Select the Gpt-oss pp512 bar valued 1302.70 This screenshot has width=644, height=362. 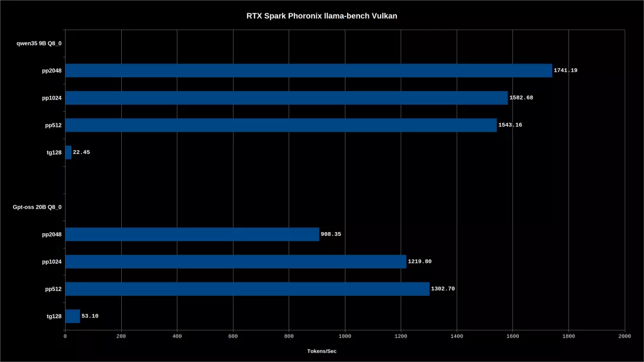pyautogui.click(x=247, y=289)
